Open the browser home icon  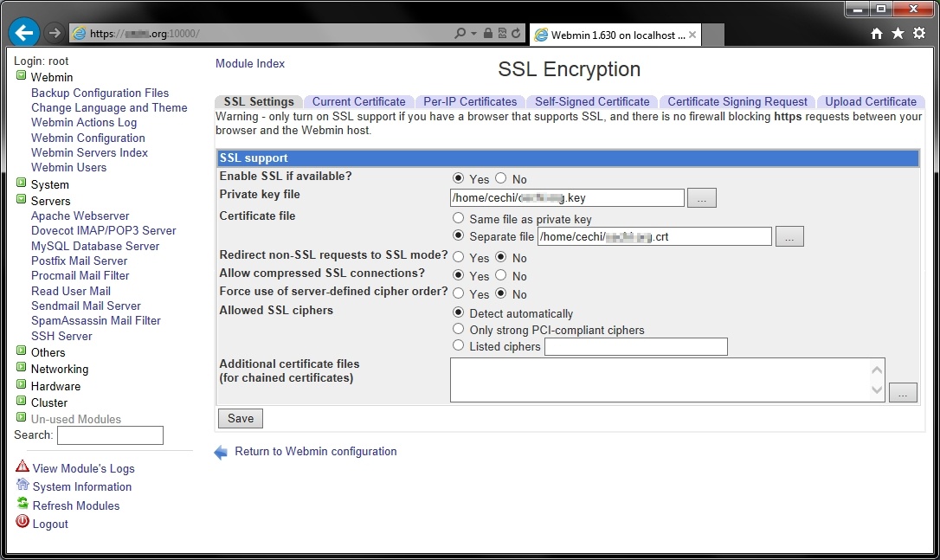coord(877,33)
